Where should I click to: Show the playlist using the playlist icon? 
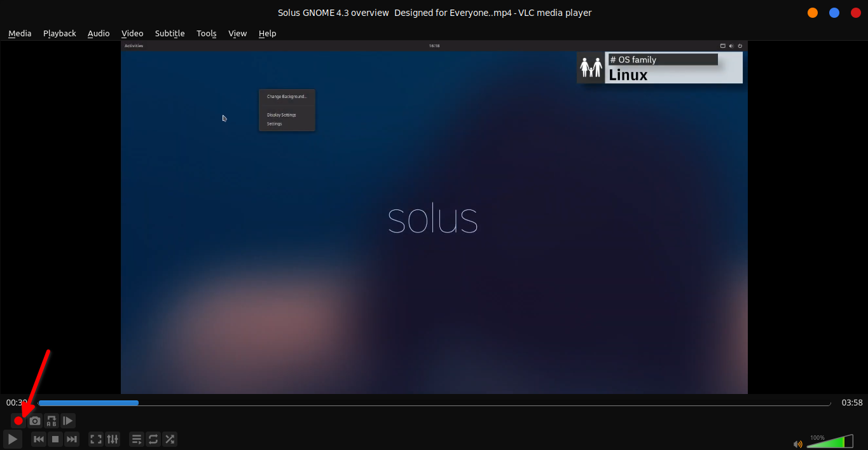coord(137,439)
